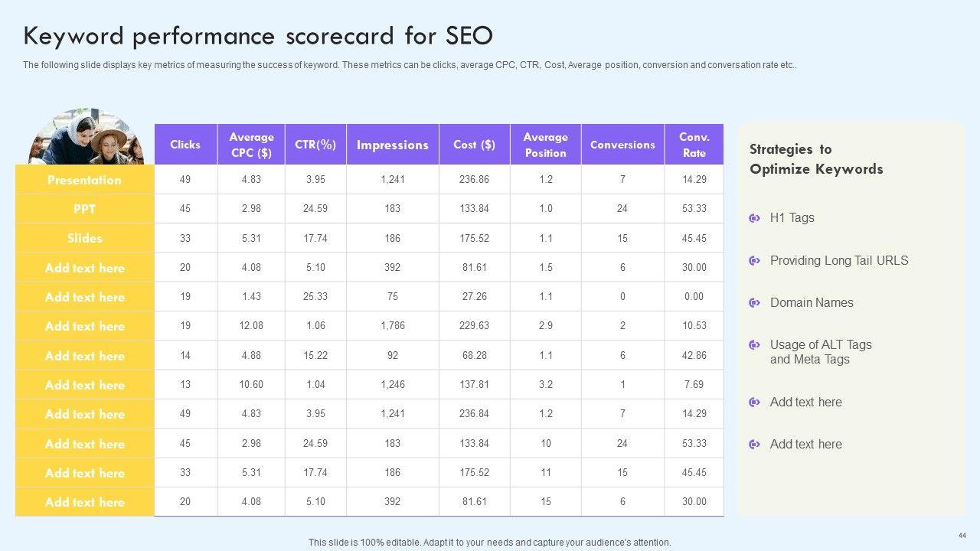Click the Providing Long Tail URLS text

coord(839,261)
